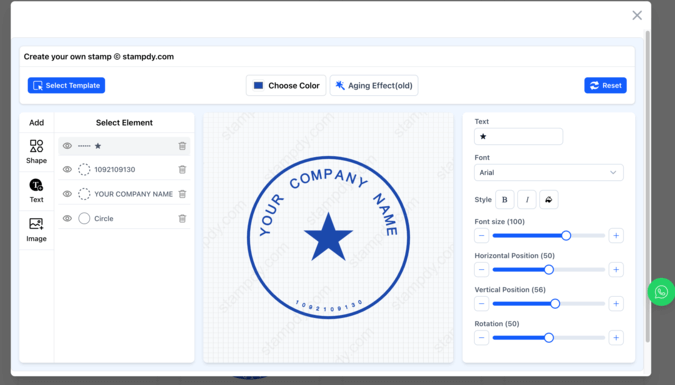Increase font size with the plus button
This screenshot has width=675, height=385.
tap(616, 236)
